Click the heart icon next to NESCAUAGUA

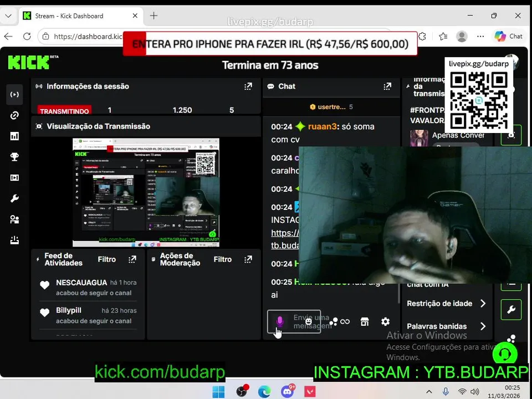pyautogui.click(x=45, y=285)
